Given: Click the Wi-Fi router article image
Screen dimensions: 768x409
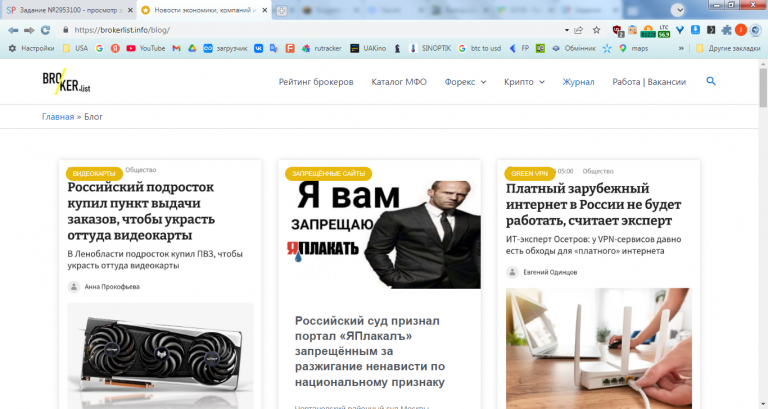Looking at the screenshot, I should (x=599, y=348).
